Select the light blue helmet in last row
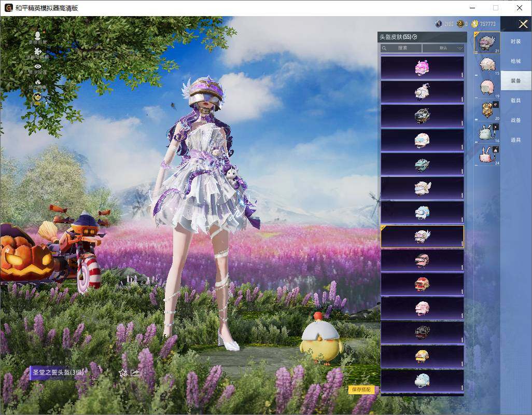The image size is (532, 415). point(422,381)
